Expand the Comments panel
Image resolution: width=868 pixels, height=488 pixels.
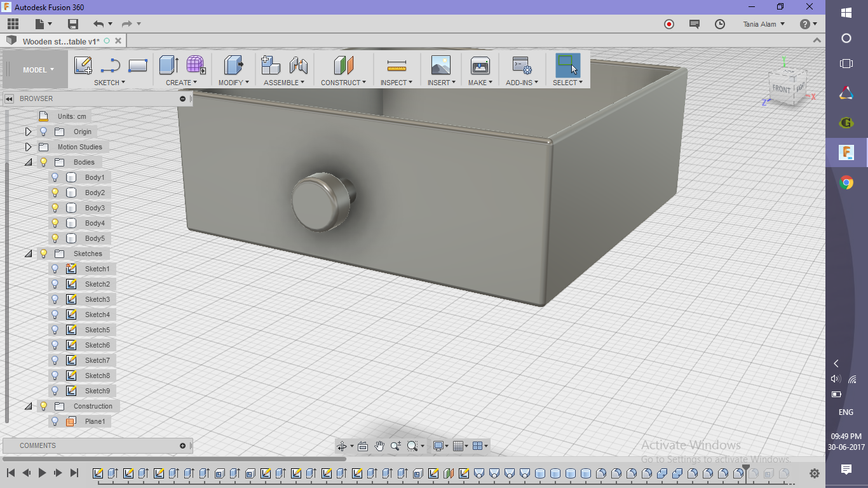click(182, 445)
